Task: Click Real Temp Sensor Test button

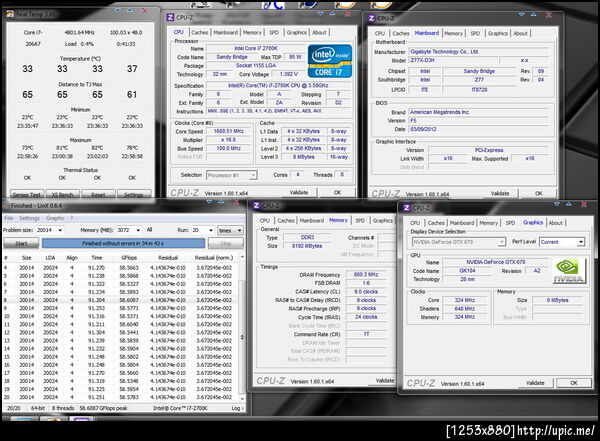Action: [x=27, y=194]
